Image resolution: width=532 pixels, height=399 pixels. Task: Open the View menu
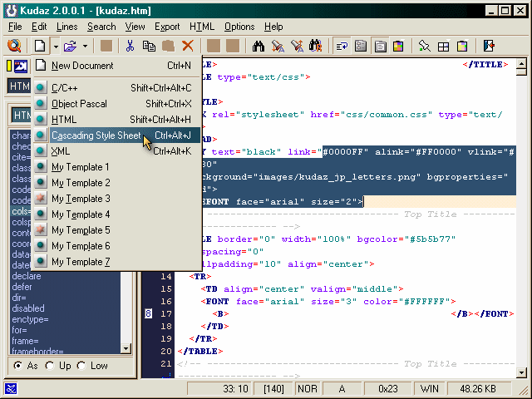(x=135, y=27)
